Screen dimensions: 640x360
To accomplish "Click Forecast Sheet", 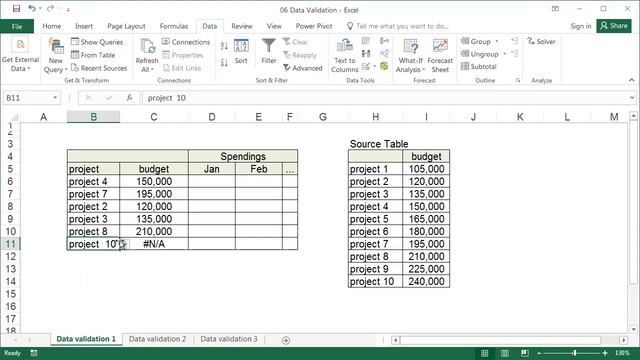I will coord(440,55).
